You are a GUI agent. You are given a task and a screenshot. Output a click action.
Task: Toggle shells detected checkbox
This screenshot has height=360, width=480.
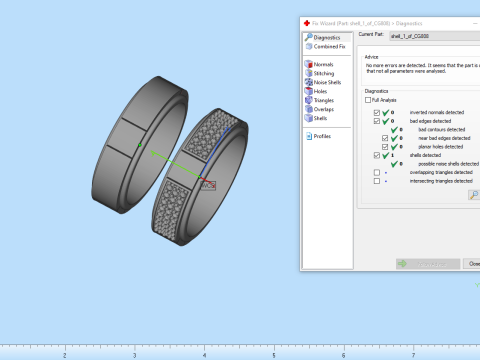click(x=377, y=155)
